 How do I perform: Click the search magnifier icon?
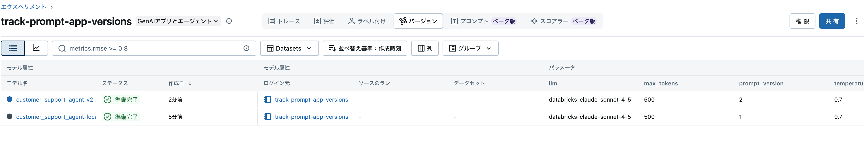click(x=62, y=48)
